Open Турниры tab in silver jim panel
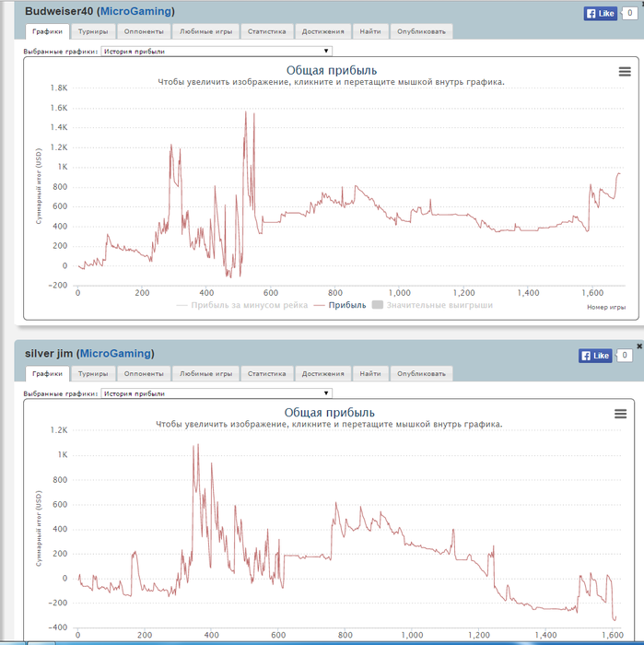This screenshot has width=644, height=645. (x=93, y=374)
